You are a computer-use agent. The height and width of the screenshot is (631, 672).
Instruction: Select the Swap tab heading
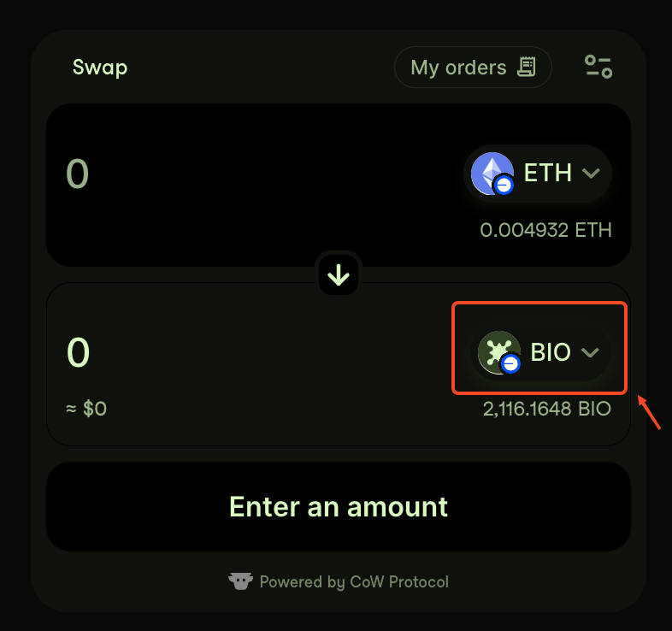click(100, 68)
